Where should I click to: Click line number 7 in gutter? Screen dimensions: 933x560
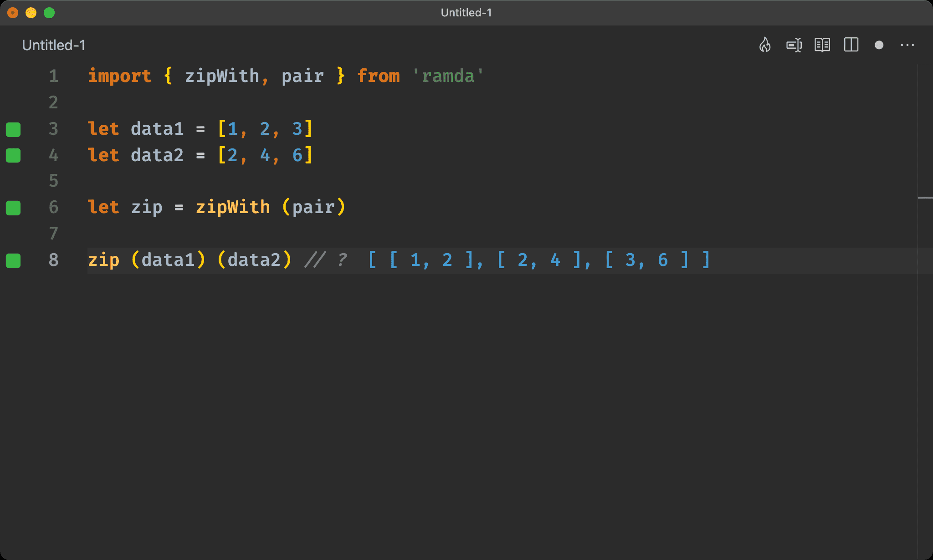[54, 234]
